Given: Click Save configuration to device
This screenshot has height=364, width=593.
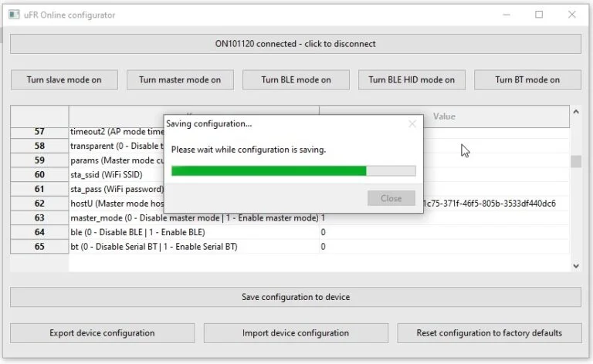Looking at the screenshot, I should point(296,297).
